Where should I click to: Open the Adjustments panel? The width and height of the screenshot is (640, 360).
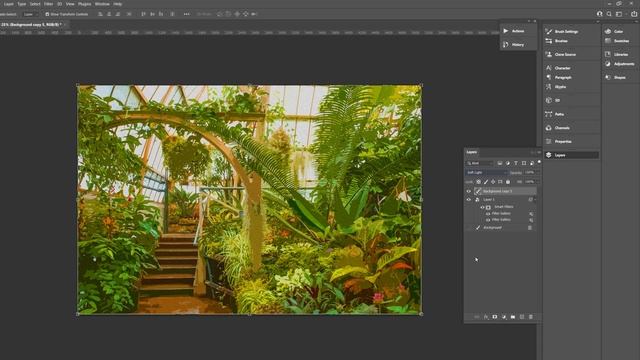[x=620, y=64]
